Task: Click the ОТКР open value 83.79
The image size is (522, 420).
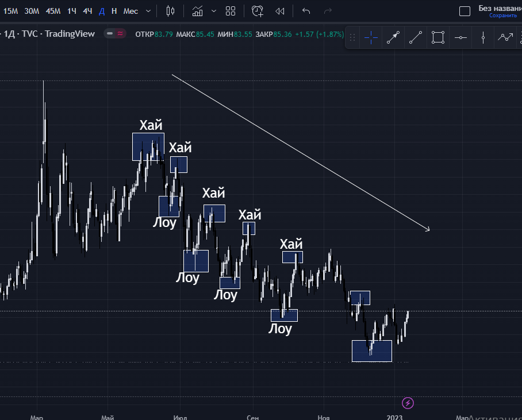Action: click(x=163, y=34)
